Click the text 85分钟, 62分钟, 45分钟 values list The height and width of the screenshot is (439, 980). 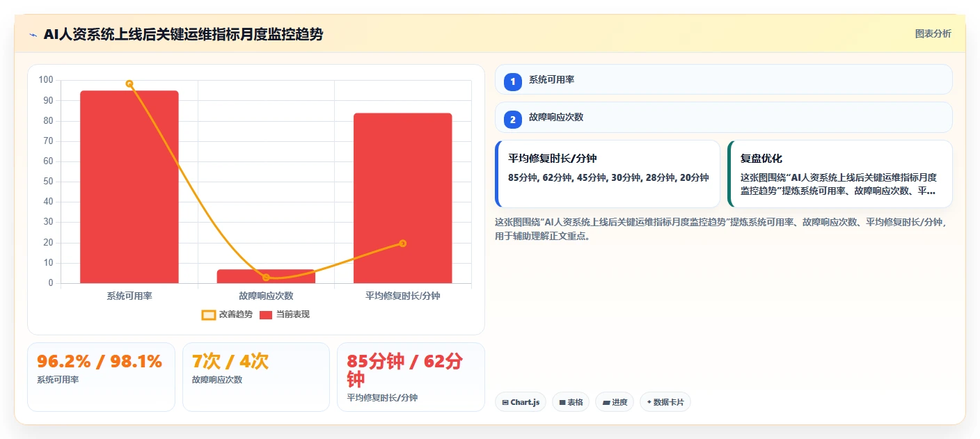[x=608, y=177]
